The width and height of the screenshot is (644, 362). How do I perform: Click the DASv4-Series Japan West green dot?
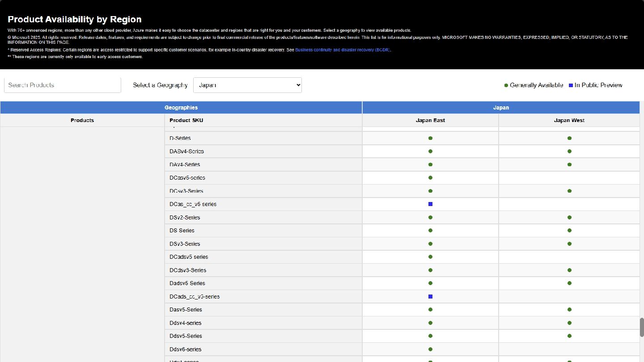click(x=569, y=152)
